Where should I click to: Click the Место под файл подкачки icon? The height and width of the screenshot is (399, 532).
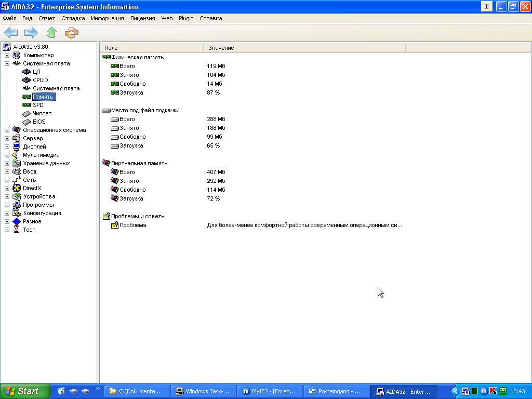tap(106, 110)
